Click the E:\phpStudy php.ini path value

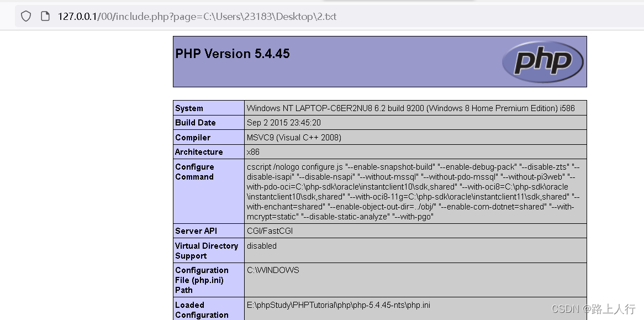point(339,305)
